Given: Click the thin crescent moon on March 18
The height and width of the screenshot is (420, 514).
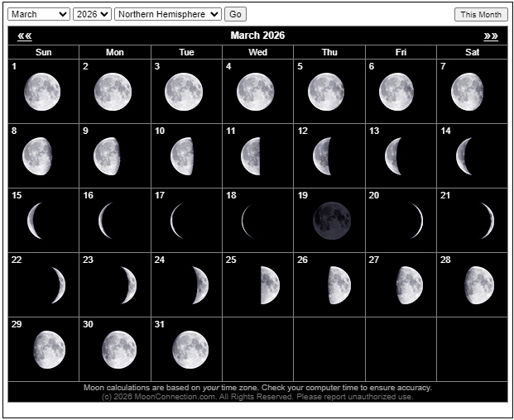Looking at the screenshot, I should (247, 221).
